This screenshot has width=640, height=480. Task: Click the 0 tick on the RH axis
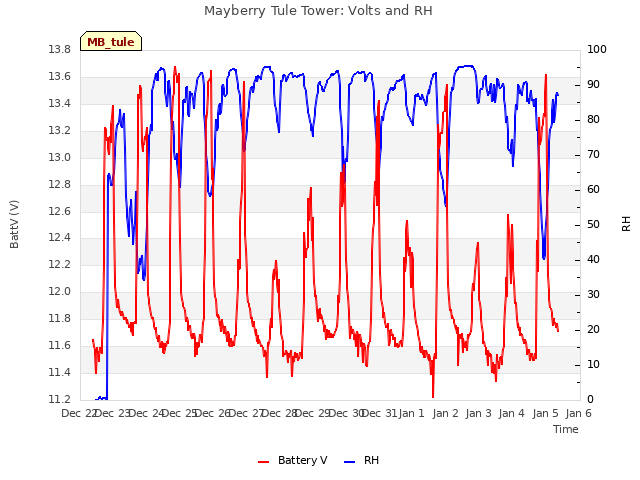tap(589, 400)
